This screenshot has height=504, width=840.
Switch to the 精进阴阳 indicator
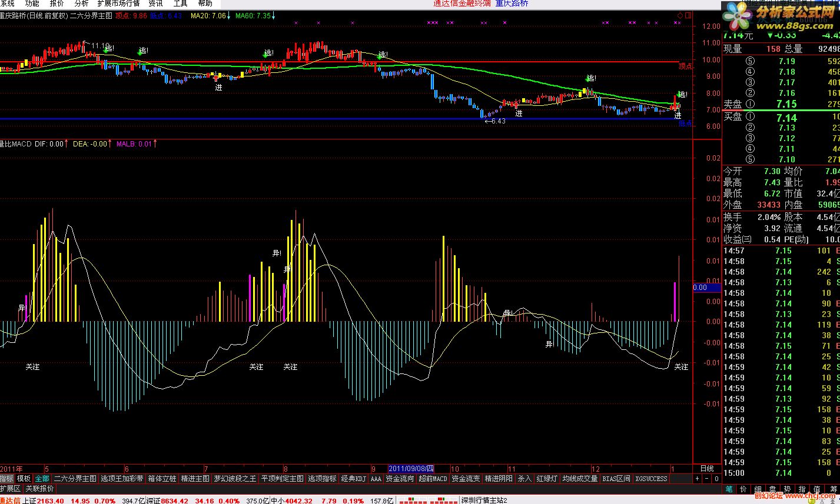(x=499, y=479)
